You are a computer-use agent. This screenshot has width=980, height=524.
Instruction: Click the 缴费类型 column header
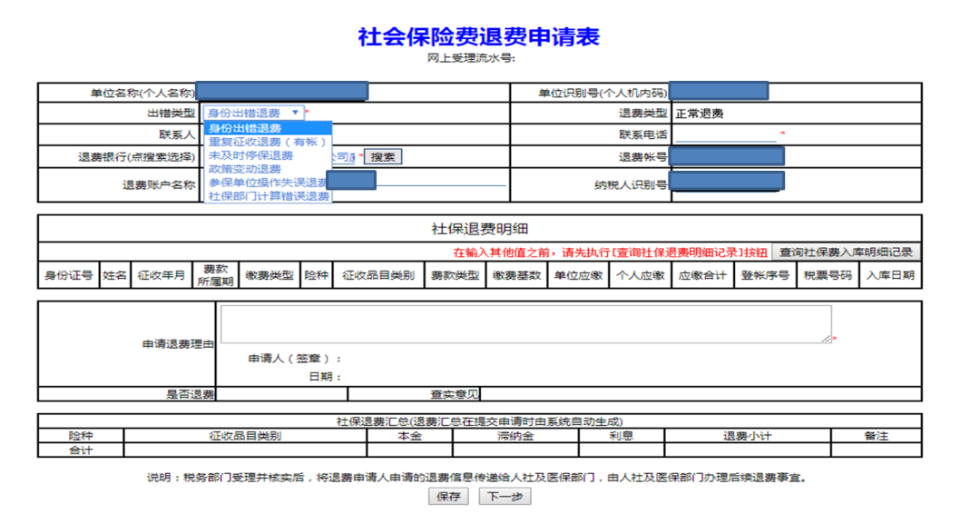[269, 275]
